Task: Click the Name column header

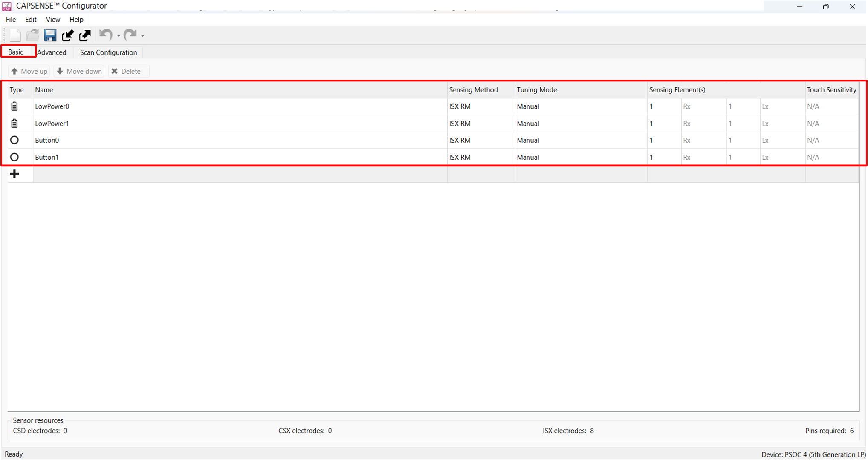Action: pyautogui.click(x=240, y=90)
